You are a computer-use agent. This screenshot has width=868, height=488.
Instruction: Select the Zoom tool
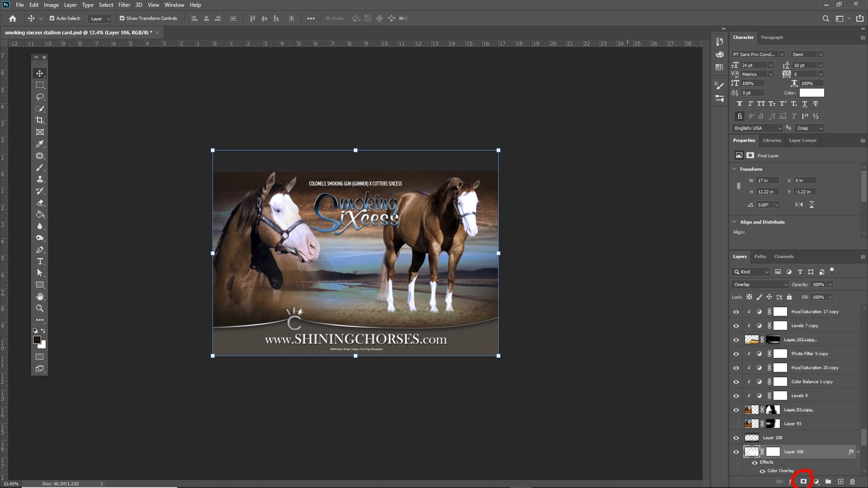(x=40, y=308)
